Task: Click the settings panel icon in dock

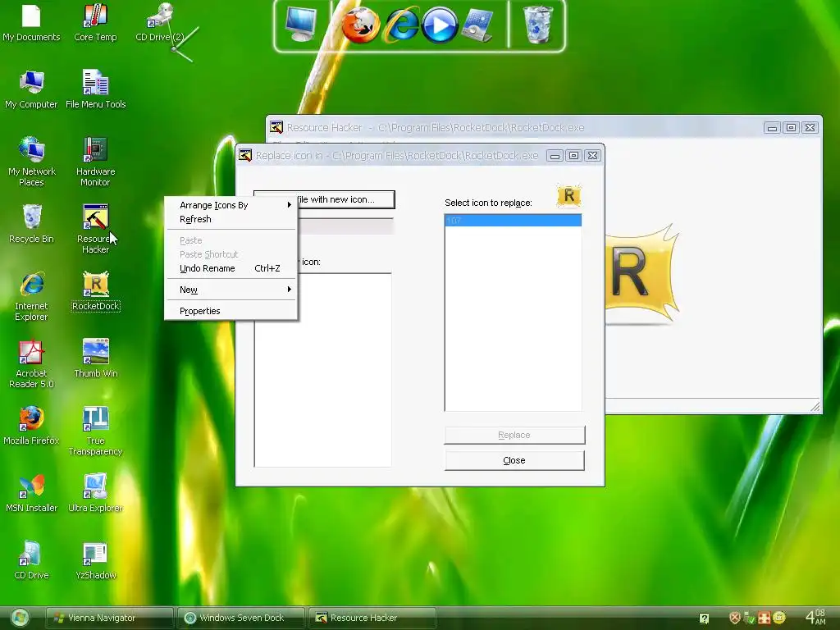Action: (x=477, y=25)
